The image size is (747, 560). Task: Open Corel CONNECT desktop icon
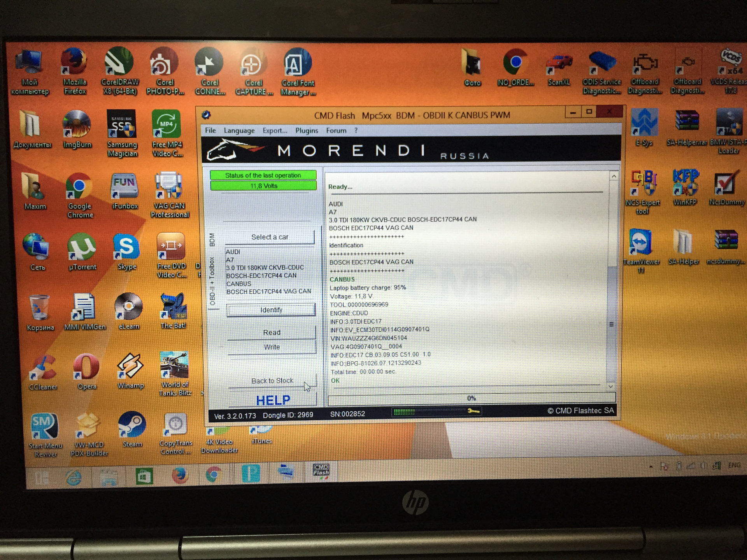tap(210, 72)
